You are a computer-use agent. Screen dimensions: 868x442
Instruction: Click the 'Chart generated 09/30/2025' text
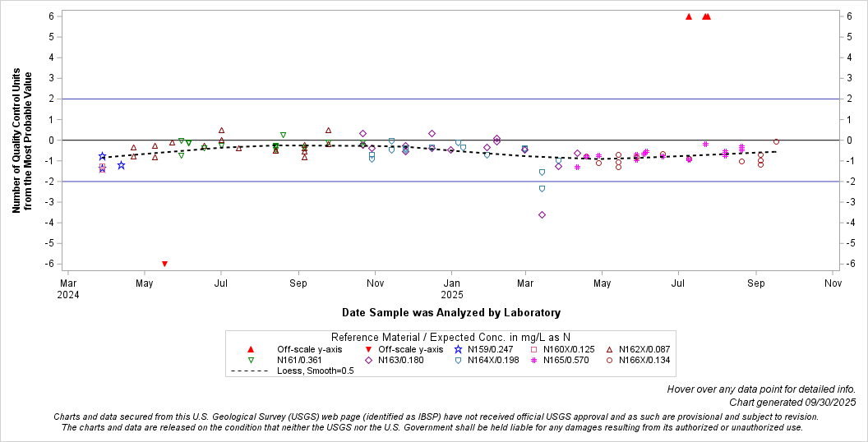[x=792, y=402]
